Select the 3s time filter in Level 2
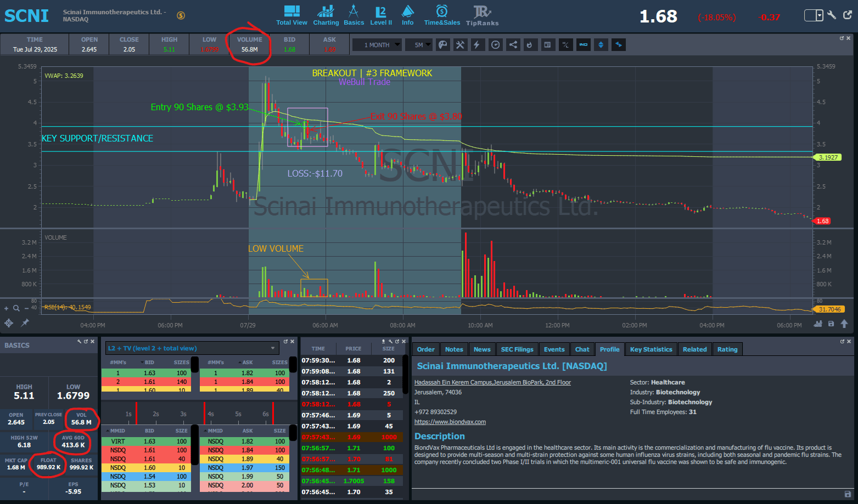 click(183, 414)
